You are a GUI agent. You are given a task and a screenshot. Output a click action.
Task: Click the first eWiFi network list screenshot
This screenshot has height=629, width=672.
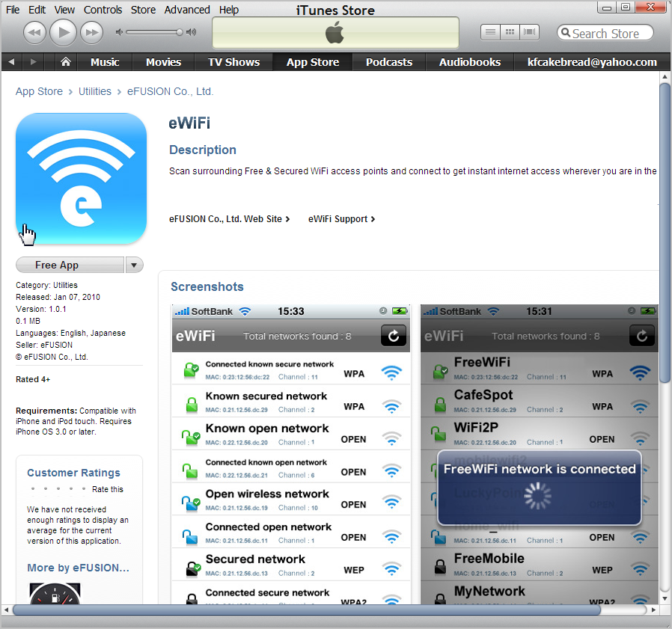pos(291,454)
